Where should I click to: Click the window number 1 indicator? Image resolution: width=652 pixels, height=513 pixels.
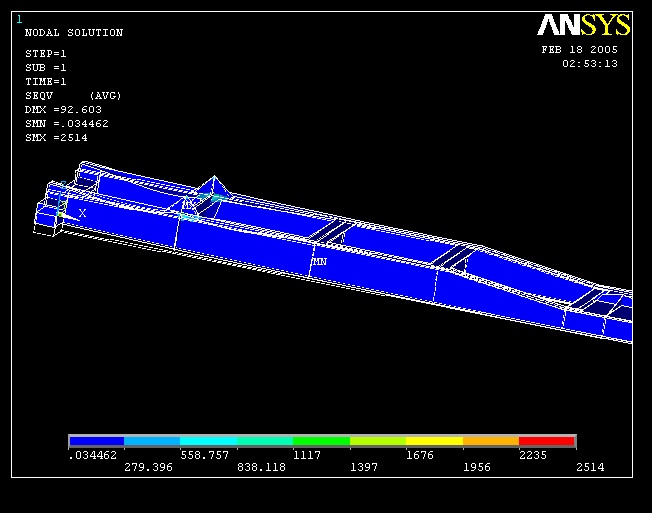click(x=19, y=19)
